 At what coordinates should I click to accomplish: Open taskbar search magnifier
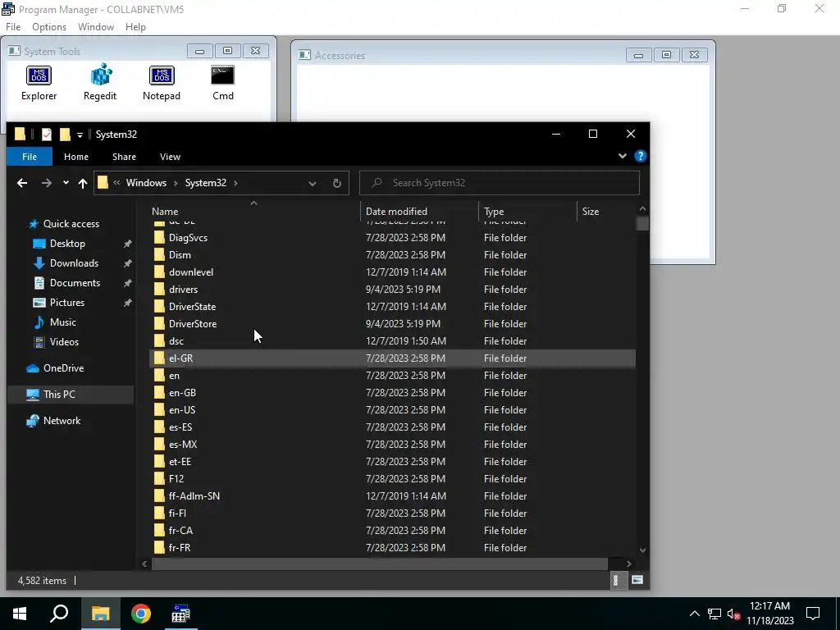(59, 614)
